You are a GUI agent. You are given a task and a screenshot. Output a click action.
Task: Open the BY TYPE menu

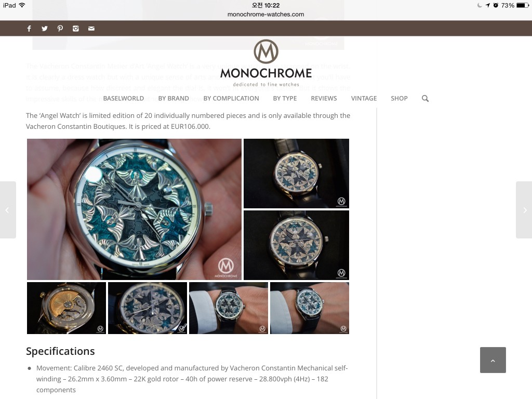tap(285, 98)
